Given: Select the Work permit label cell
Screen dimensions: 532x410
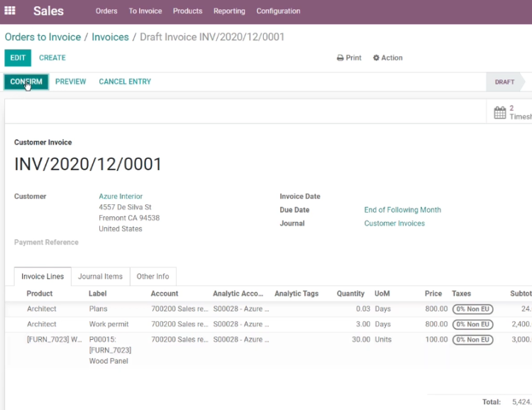Looking at the screenshot, I should pos(109,324).
